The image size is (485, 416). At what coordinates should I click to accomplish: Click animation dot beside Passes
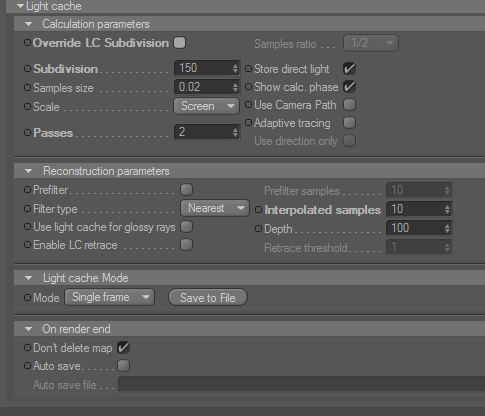click(27, 133)
